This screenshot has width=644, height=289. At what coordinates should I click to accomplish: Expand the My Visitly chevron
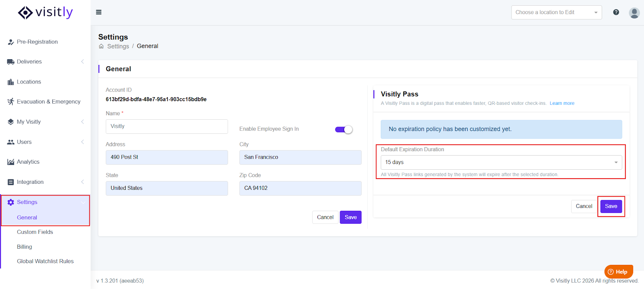coord(83,122)
